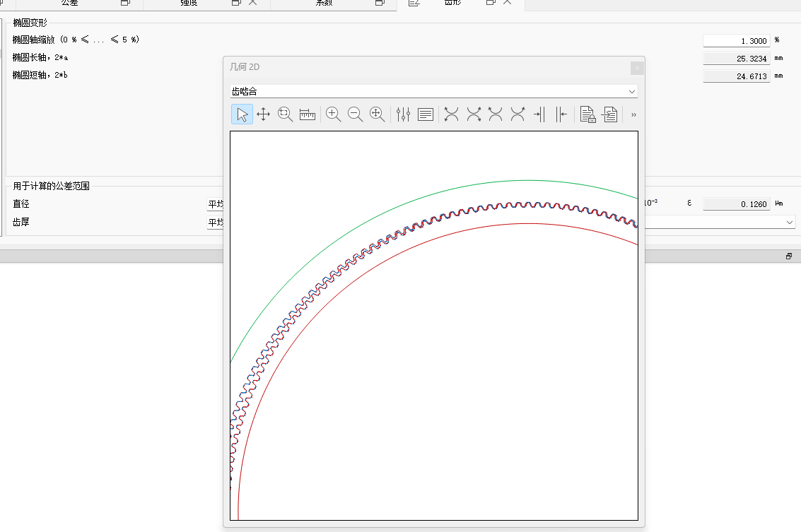This screenshot has height=532, width=801.
Task: Expand the toolbar overflow chevron
Action: point(633,114)
